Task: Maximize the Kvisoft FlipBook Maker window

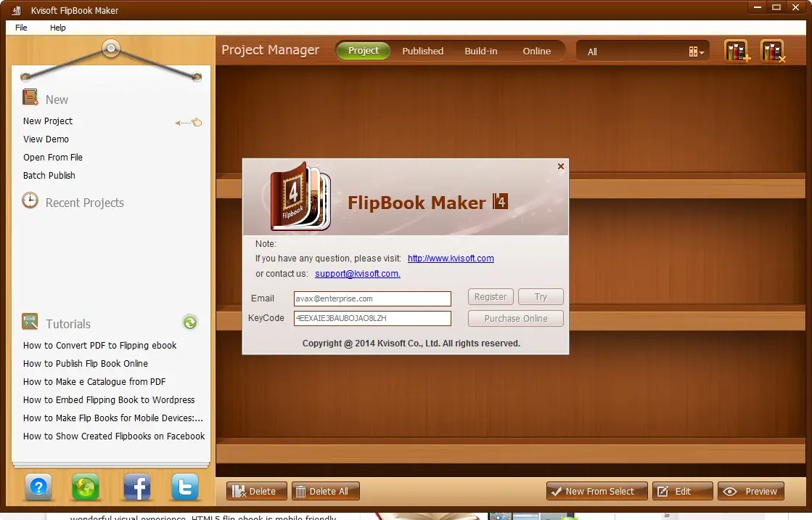Action: point(776,7)
